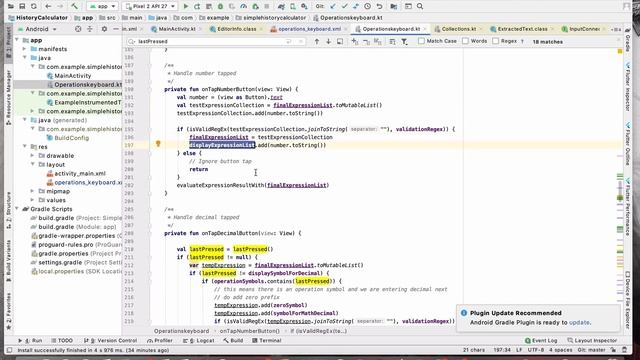Click the update link in plugin notification
The image size is (640, 360).
[x=579, y=322]
